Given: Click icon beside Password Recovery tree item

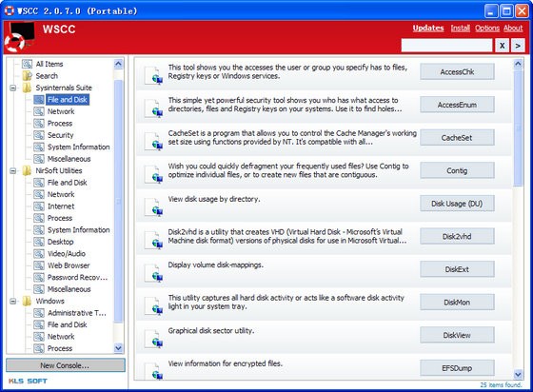Looking at the screenshot, I should pyautogui.click(x=39, y=278).
